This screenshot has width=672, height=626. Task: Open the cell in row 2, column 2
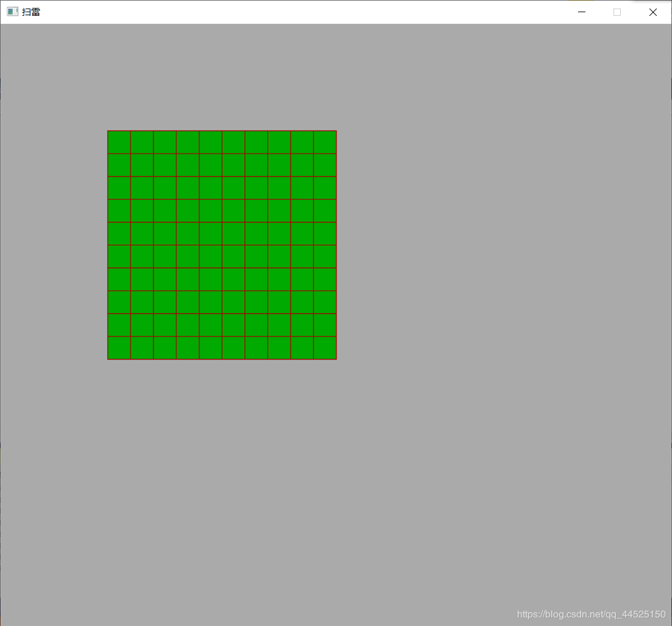pyautogui.click(x=142, y=165)
